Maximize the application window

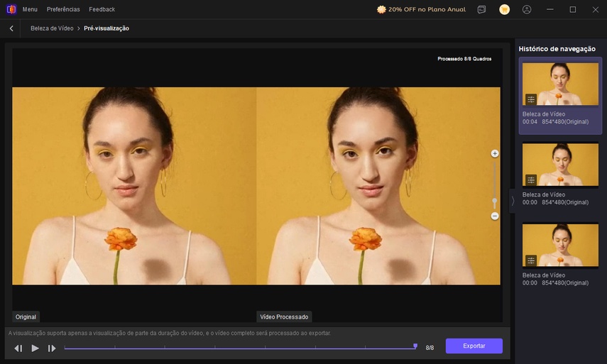(572, 10)
